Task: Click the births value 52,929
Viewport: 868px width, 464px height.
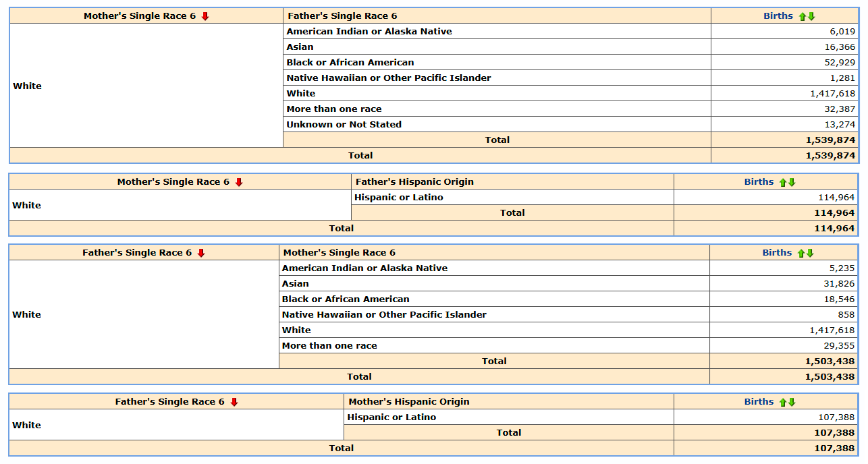Action: (x=840, y=62)
